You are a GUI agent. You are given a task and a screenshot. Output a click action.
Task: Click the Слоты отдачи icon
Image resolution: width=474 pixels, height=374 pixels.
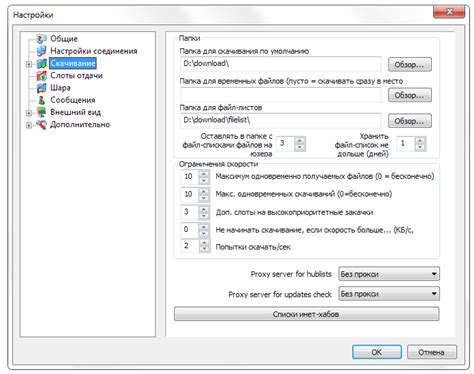(41, 76)
